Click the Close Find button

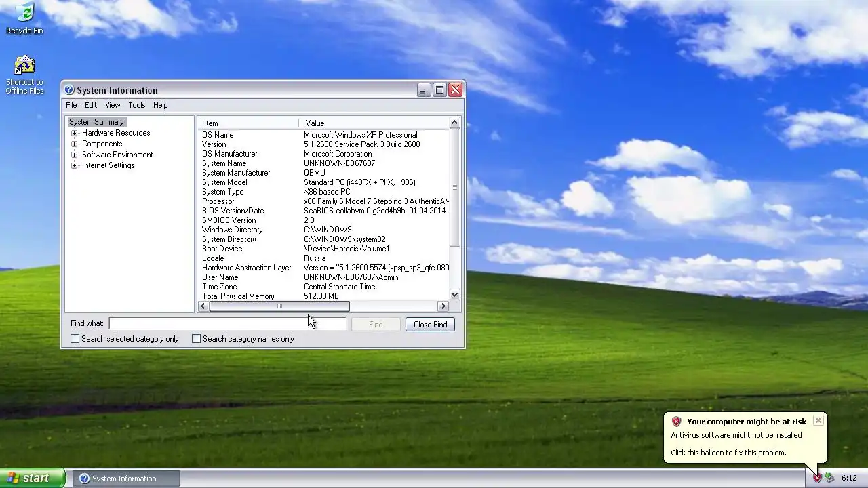coord(430,325)
